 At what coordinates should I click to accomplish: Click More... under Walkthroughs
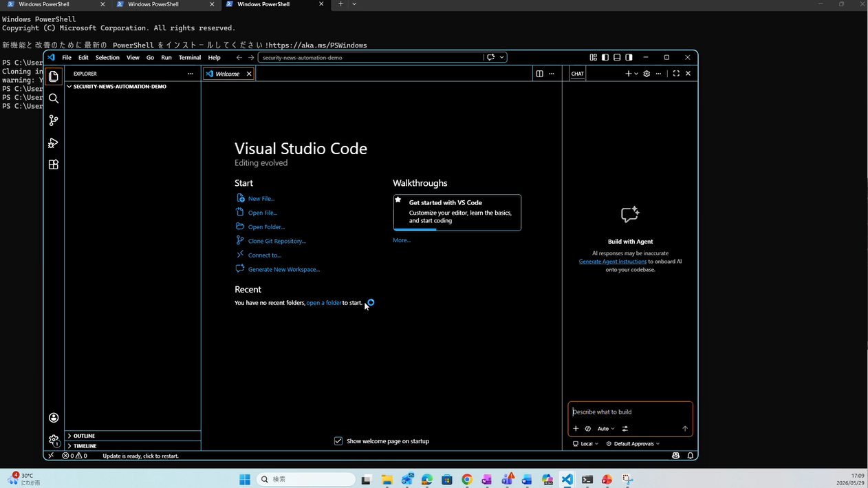point(402,240)
